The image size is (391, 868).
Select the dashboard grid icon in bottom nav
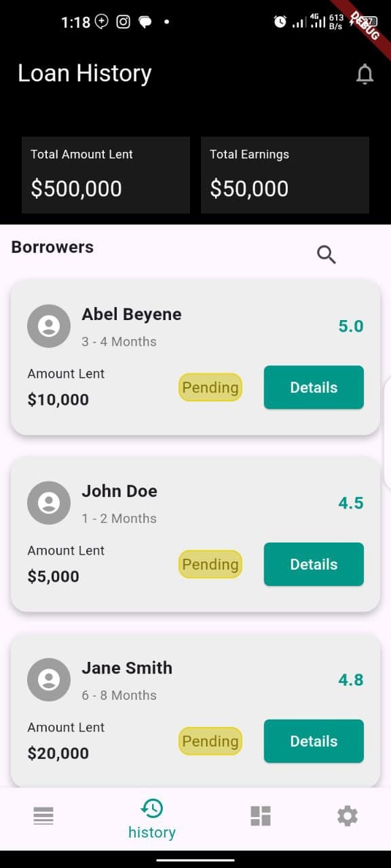tap(261, 816)
